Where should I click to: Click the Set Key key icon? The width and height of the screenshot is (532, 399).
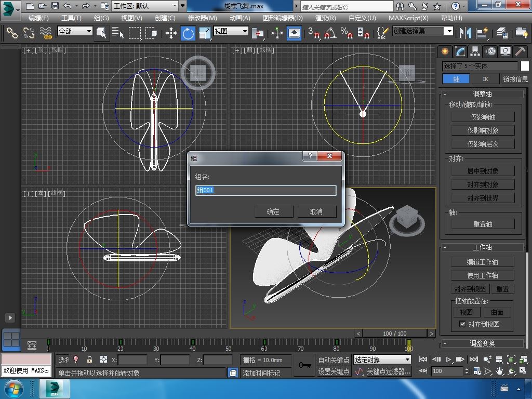pos(305,365)
